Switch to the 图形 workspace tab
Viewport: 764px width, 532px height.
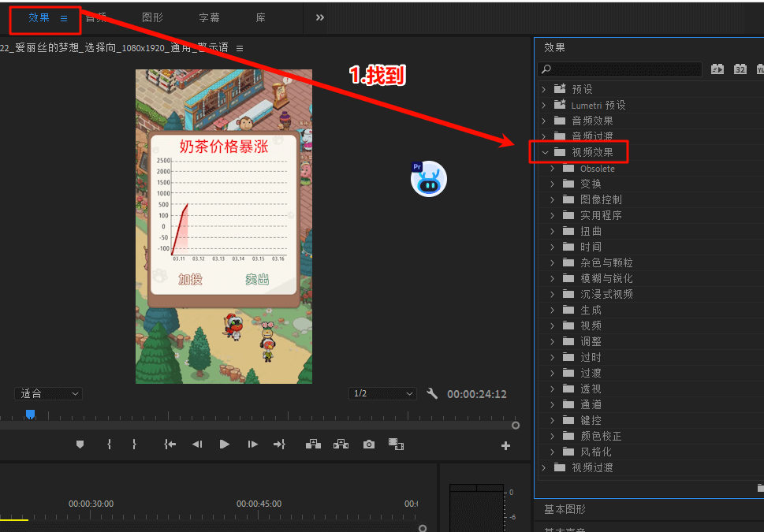[152, 17]
